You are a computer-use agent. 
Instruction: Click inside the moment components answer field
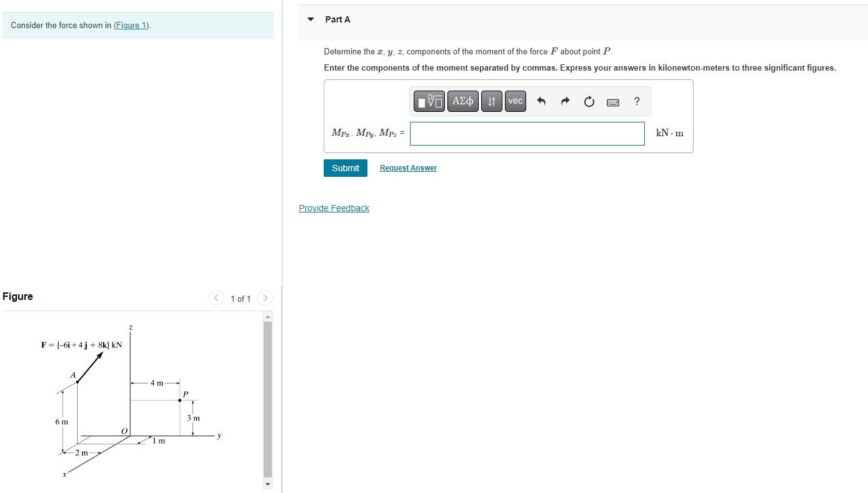527,133
